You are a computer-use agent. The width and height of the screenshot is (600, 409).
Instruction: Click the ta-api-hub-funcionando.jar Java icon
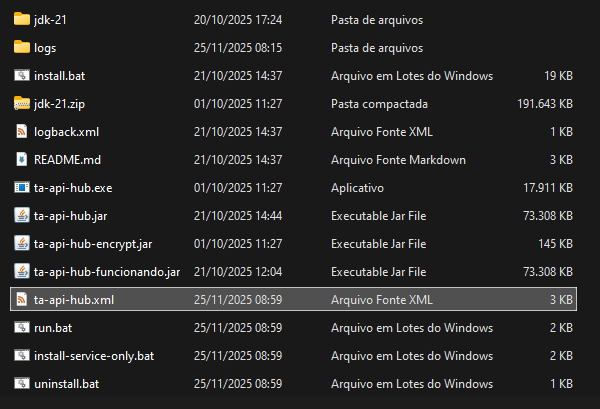tap(22, 271)
